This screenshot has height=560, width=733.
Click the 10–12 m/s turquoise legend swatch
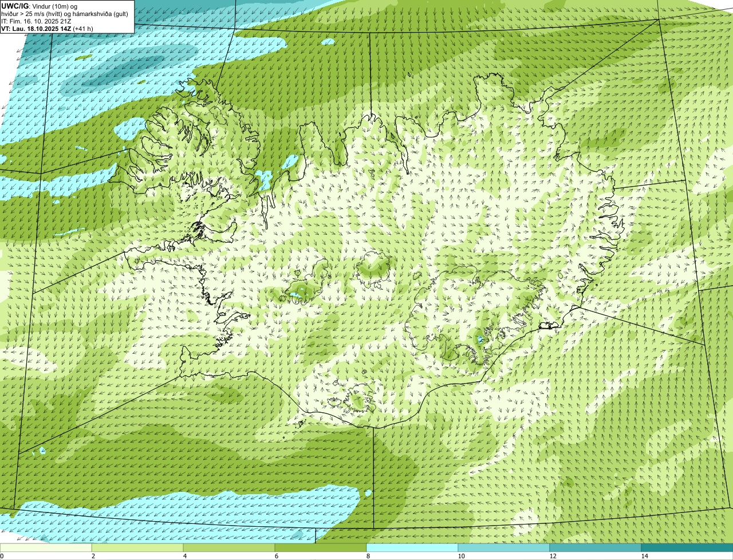(x=504, y=548)
